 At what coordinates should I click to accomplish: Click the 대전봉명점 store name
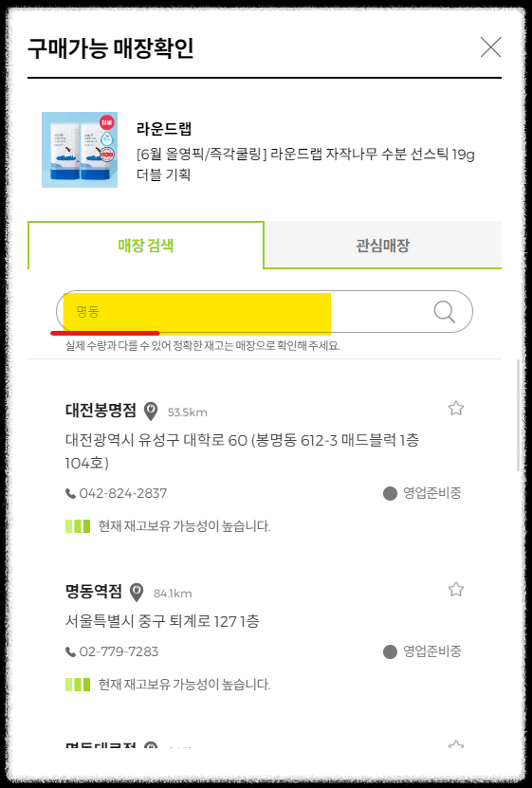pyautogui.click(x=101, y=410)
